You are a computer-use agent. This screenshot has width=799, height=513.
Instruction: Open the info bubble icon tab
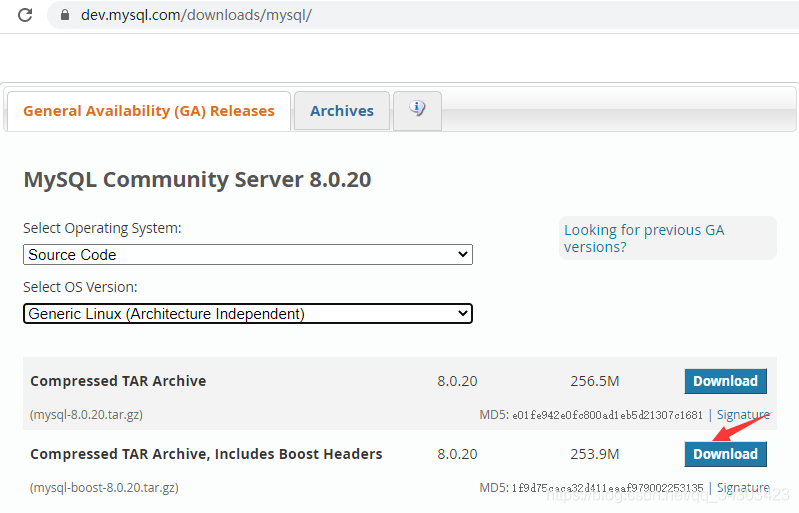click(x=417, y=111)
